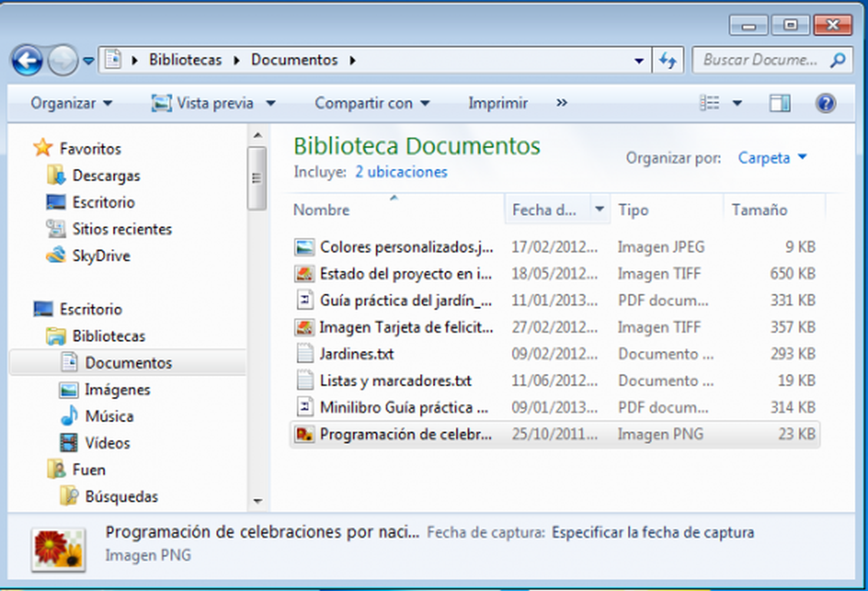Click Imprimir in the toolbar
Screen dimensions: 868x591
click(x=498, y=103)
